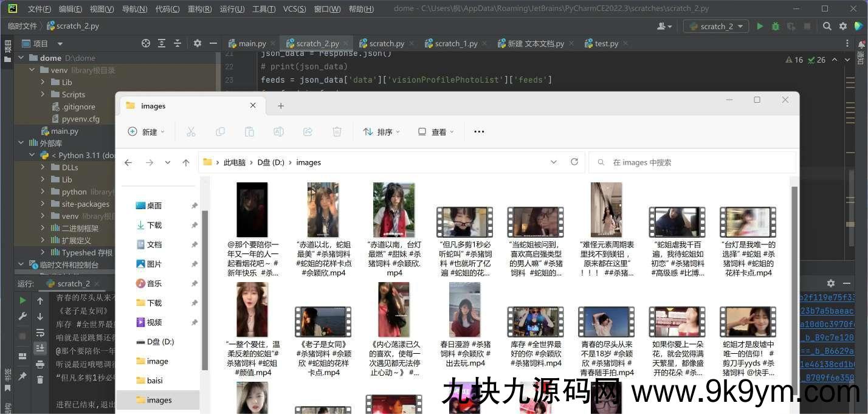Switch to the main.py editor tab
The height and width of the screenshot is (414, 868).
[x=247, y=43]
